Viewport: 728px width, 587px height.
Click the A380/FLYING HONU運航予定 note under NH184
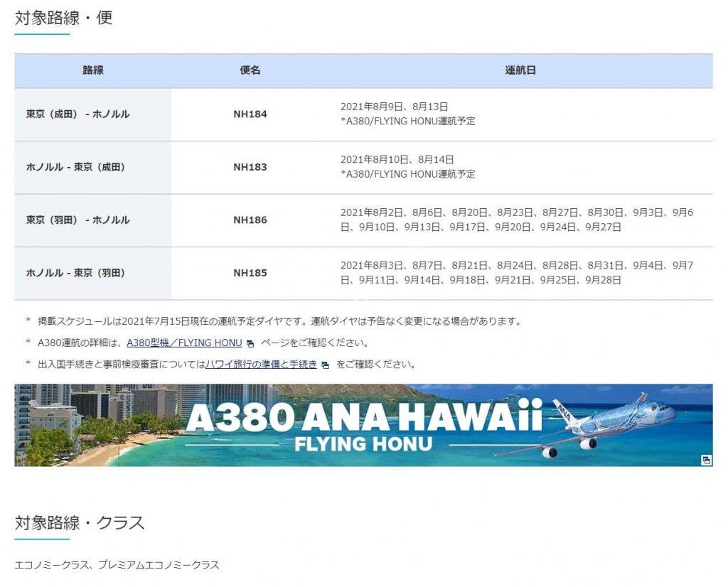point(408,122)
